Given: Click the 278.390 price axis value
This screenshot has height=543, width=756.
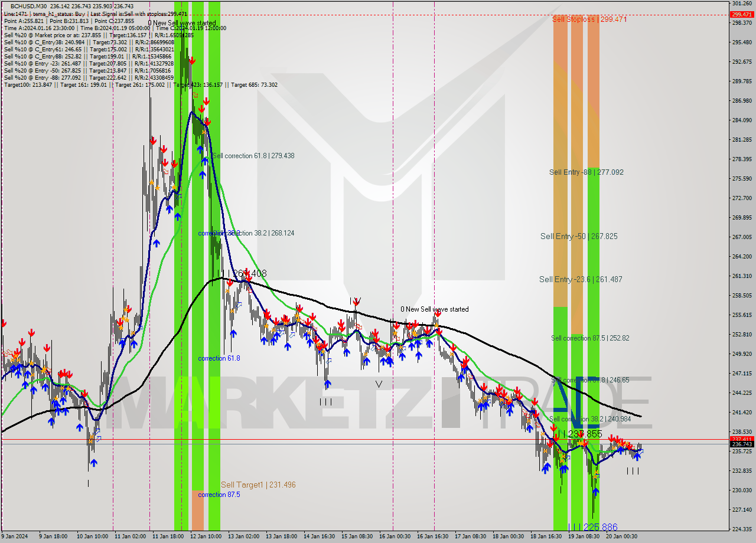Looking at the screenshot, I should pos(742,159).
